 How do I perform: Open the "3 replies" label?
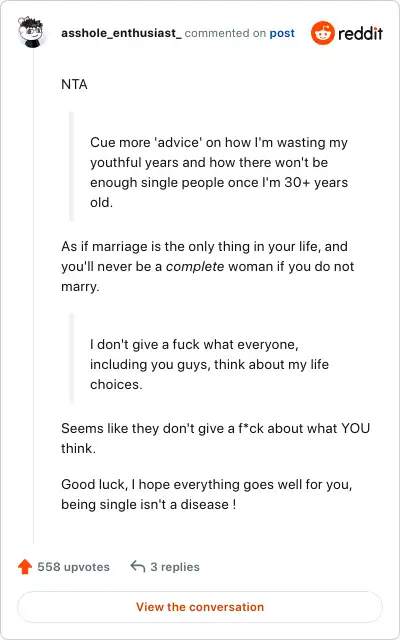coord(175,567)
